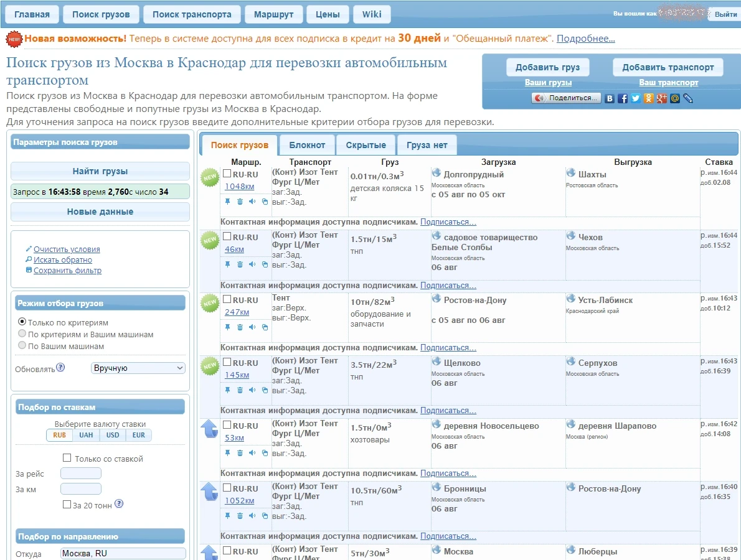Share via VK icon
Screen dimensions: 741x560
[x=610, y=98]
